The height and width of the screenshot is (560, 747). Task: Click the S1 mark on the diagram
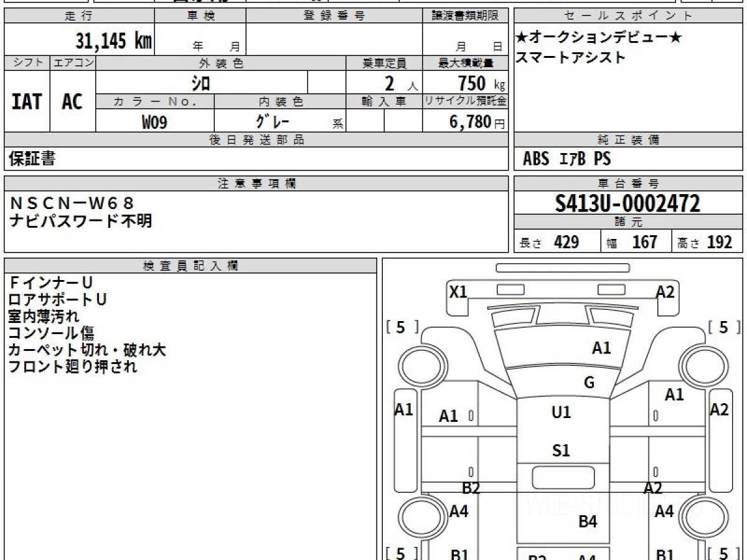click(x=561, y=450)
